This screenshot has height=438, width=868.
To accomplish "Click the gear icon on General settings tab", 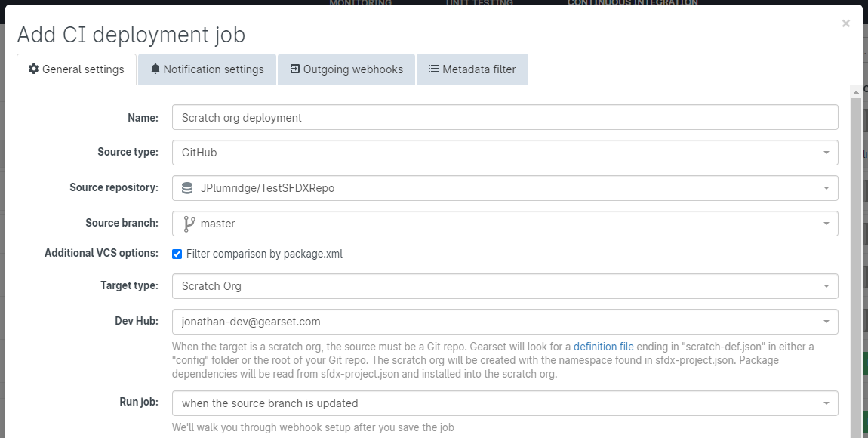I will point(34,69).
